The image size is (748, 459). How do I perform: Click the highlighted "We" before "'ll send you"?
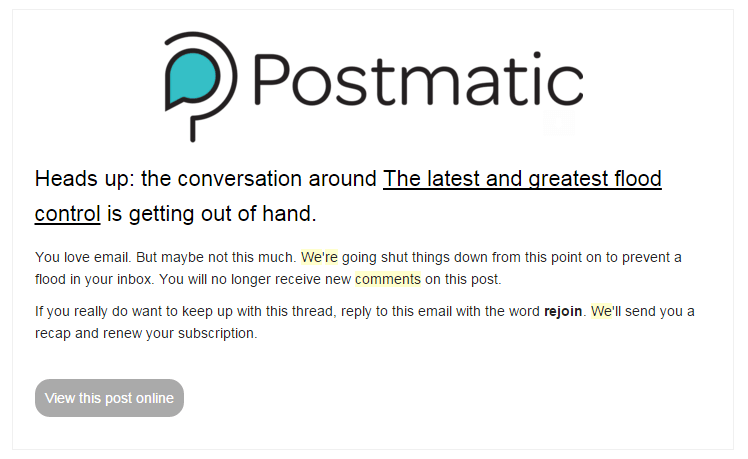pos(600,311)
